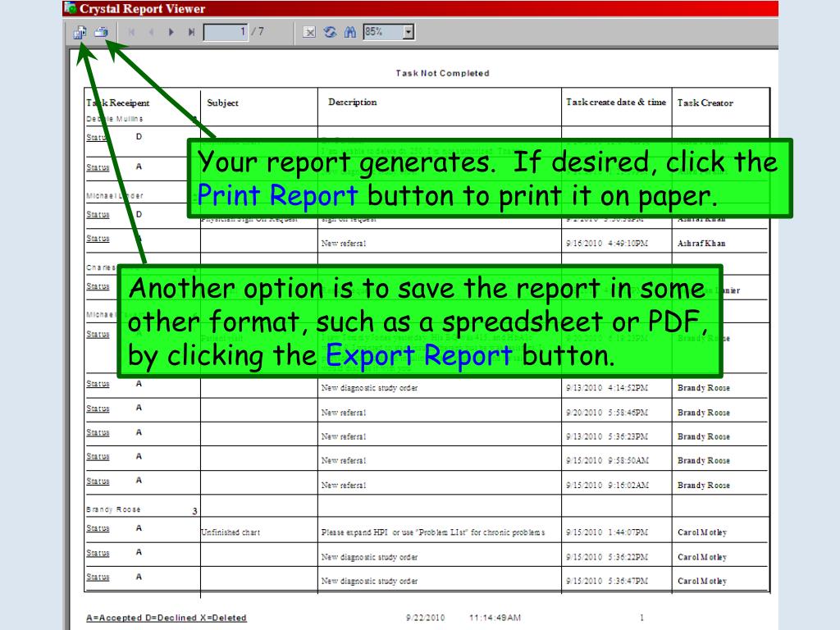This screenshot has width=840, height=630.
Task: Click the 11:14:49AM footer time
Action: point(495,618)
